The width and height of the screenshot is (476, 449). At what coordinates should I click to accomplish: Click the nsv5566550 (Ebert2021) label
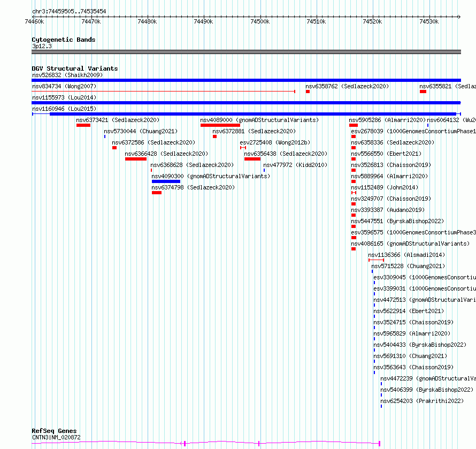(x=386, y=154)
